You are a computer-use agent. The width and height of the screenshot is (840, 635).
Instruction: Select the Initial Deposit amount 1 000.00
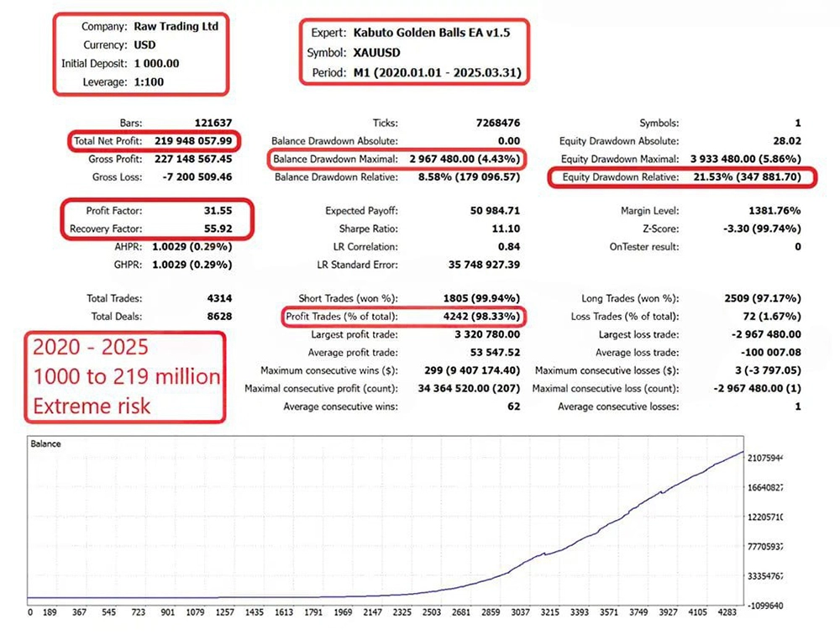pos(156,63)
